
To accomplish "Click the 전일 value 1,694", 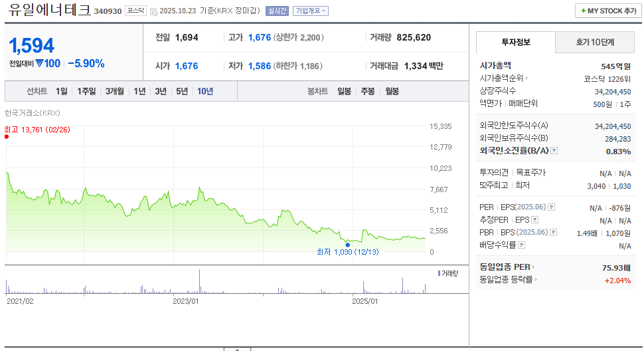I will tap(187, 37).
